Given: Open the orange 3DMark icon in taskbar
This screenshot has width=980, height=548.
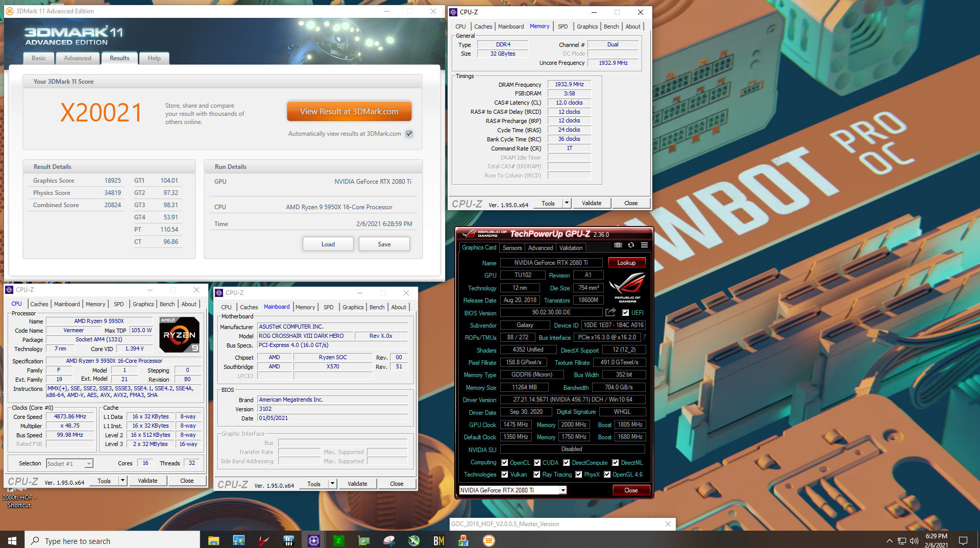Looking at the screenshot, I should point(489,540).
